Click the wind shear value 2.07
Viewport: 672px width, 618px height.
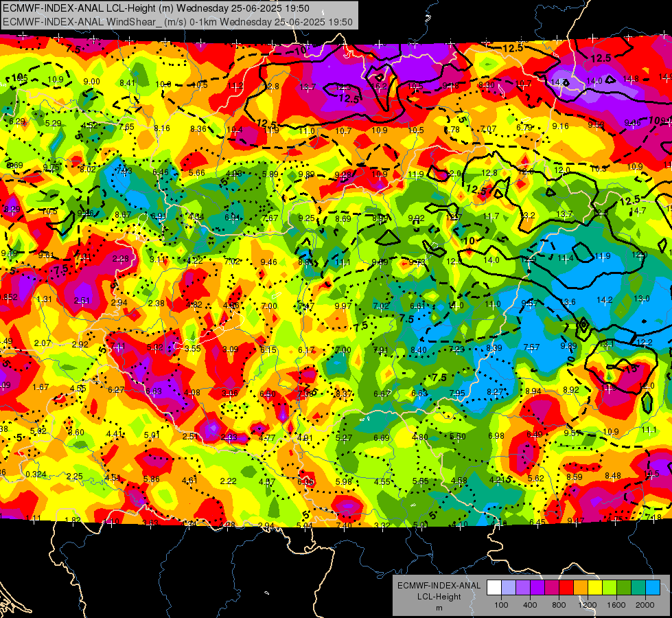click(x=43, y=343)
